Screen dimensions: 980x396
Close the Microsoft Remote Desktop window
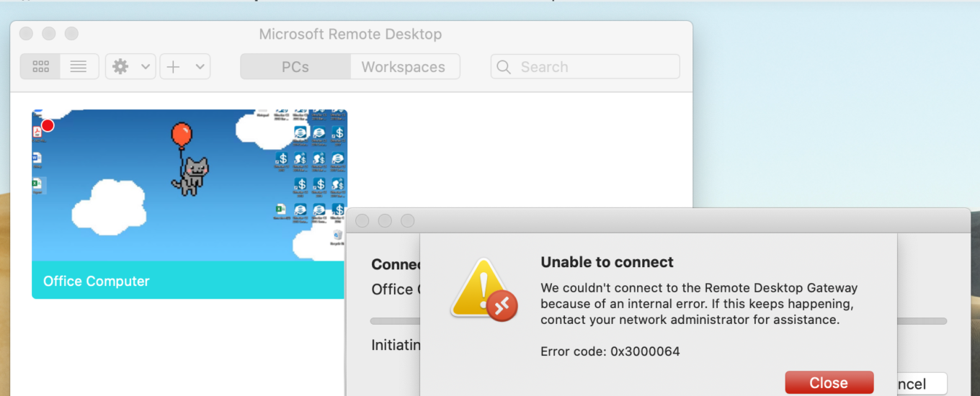[x=26, y=34]
